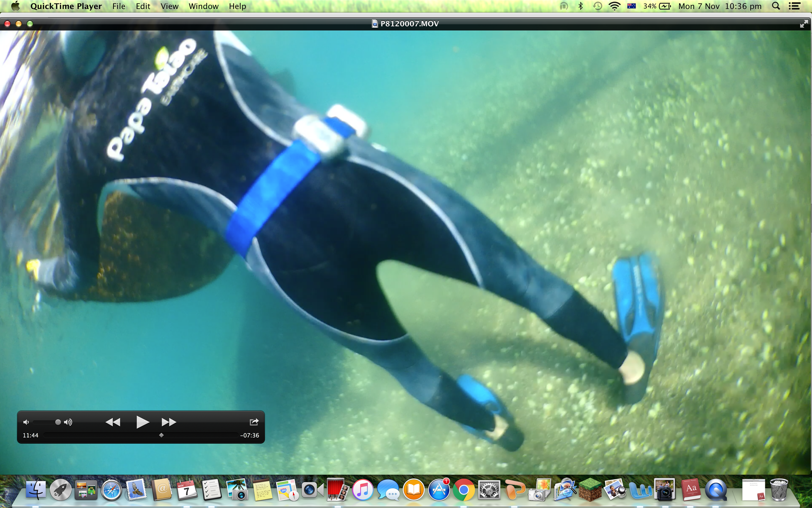The width and height of the screenshot is (812, 508).
Task: Open Finder from the Dock
Action: (x=36, y=489)
